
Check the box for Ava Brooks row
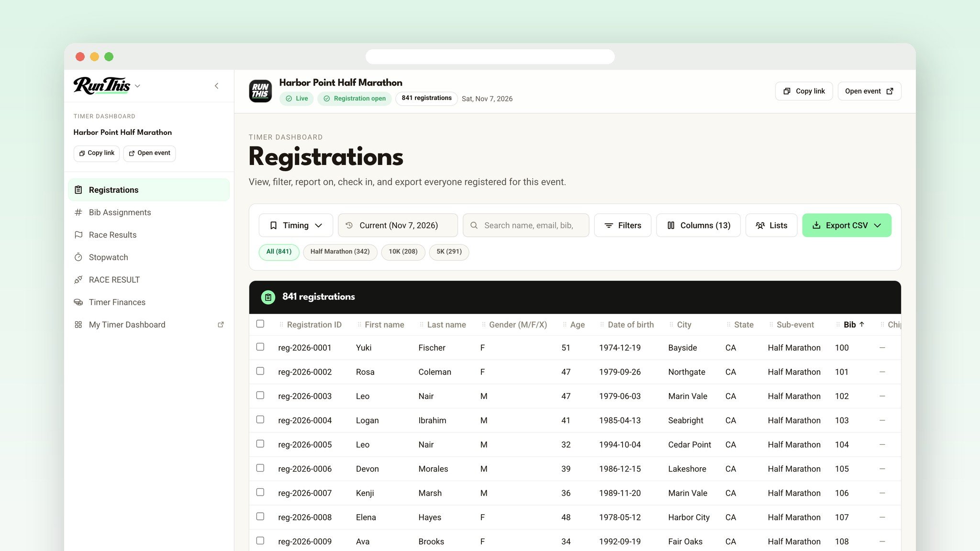click(260, 541)
